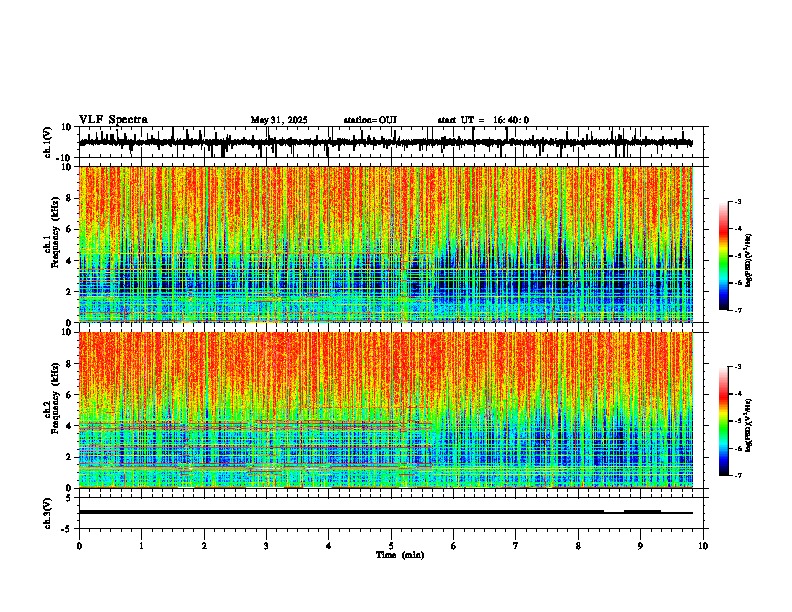Click the '-3' label on ch.1 color bar
The width and height of the screenshot is (792, 612).
pos(738,202)
